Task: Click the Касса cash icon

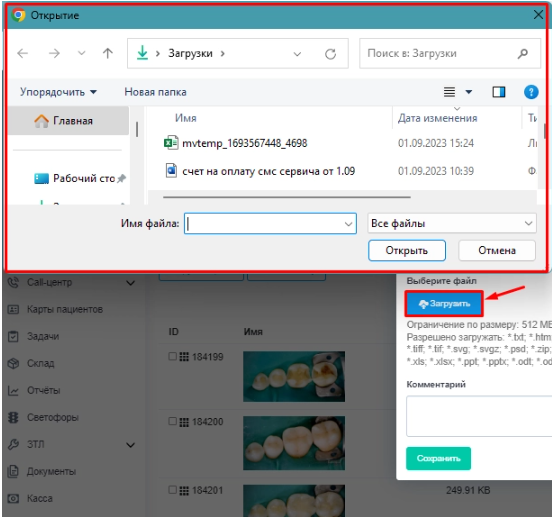Action: 13,498
